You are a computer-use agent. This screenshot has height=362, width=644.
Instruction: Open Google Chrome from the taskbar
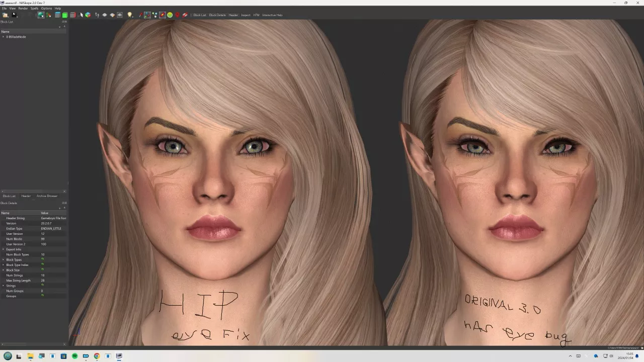pyautogui.click(x=97, y=356)
